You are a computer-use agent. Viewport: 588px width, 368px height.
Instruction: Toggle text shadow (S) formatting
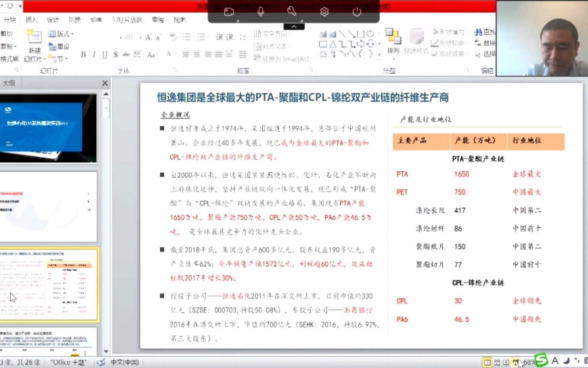pos(116,55)
